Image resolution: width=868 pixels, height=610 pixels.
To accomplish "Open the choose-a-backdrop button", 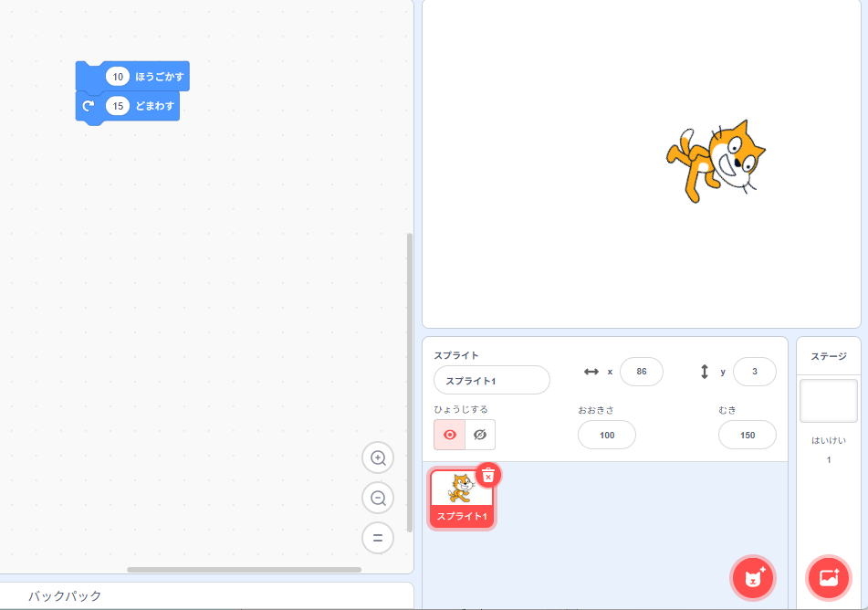I will [829, 578].
